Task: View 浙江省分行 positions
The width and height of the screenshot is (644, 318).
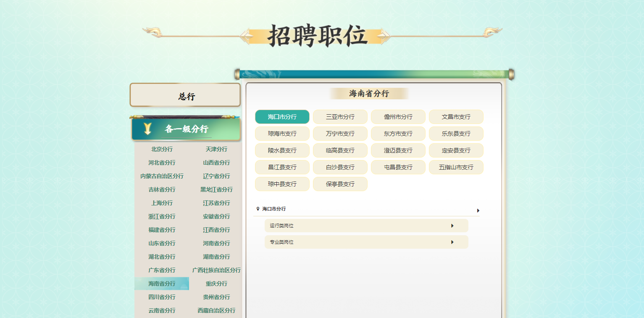Action: 162,216
